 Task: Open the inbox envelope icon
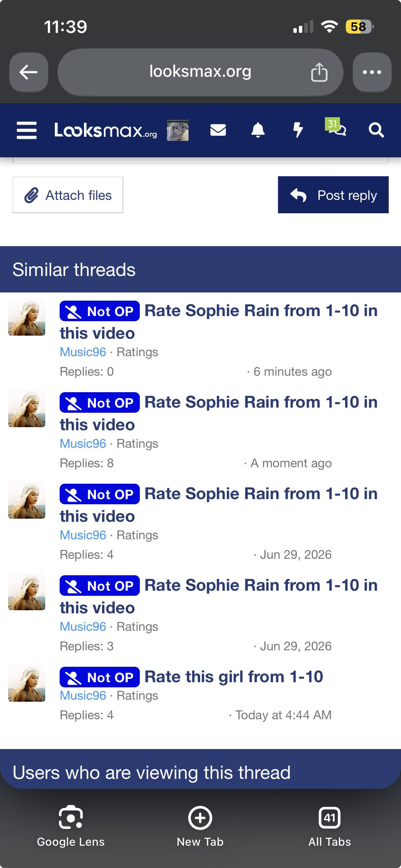click(218, 130)
